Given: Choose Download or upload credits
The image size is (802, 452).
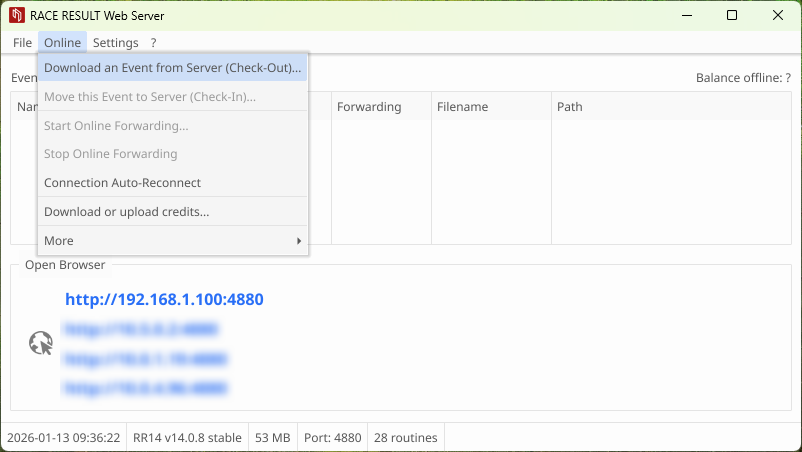Looking at the screenshot, I should (126, 212).
